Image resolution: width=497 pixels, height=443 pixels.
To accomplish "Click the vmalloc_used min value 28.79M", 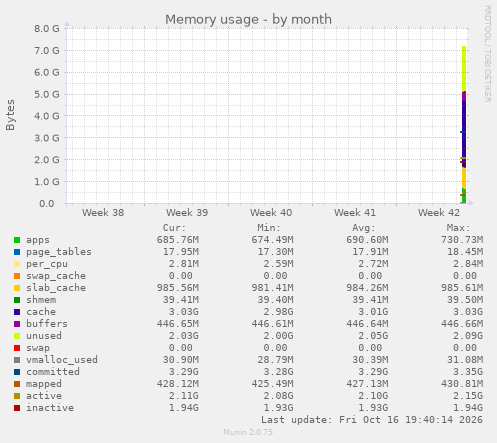I will [275, 360].
